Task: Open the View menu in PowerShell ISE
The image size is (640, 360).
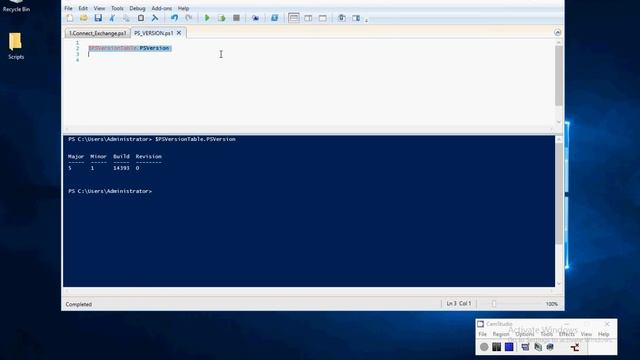Action: [x=99, y=8]
